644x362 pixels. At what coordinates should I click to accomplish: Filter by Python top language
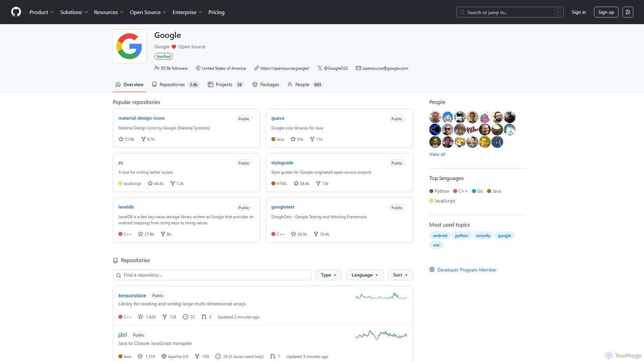point(439,191)
